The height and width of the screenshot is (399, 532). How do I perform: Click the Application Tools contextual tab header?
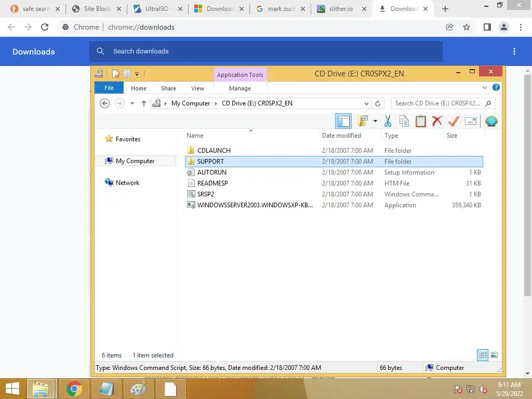tap(240, 75)
